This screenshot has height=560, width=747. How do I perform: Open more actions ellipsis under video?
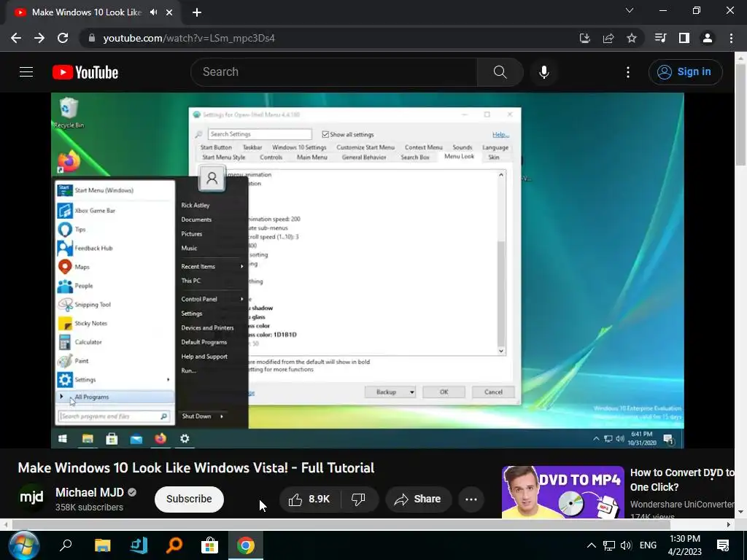471,499
